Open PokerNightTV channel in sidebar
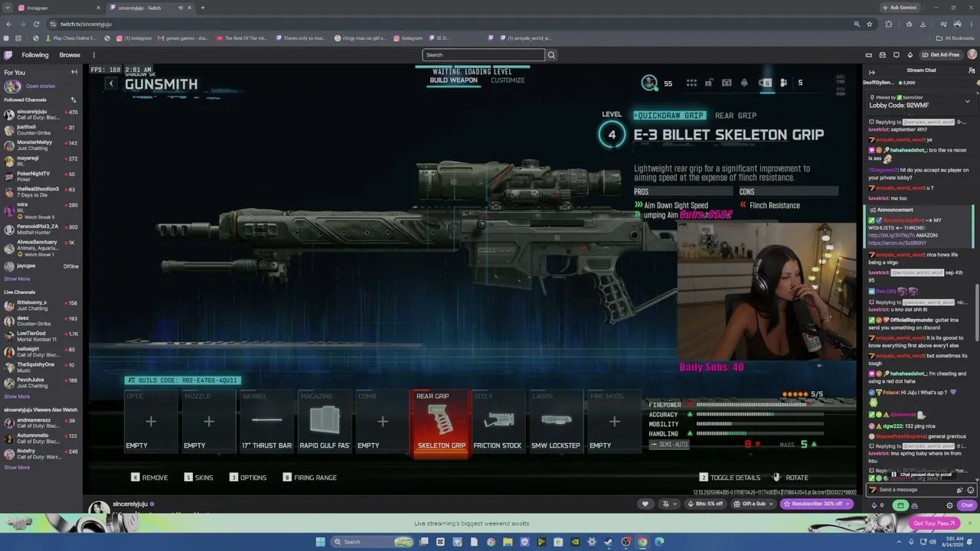The image size is (980, 551). tap(41, 176)
